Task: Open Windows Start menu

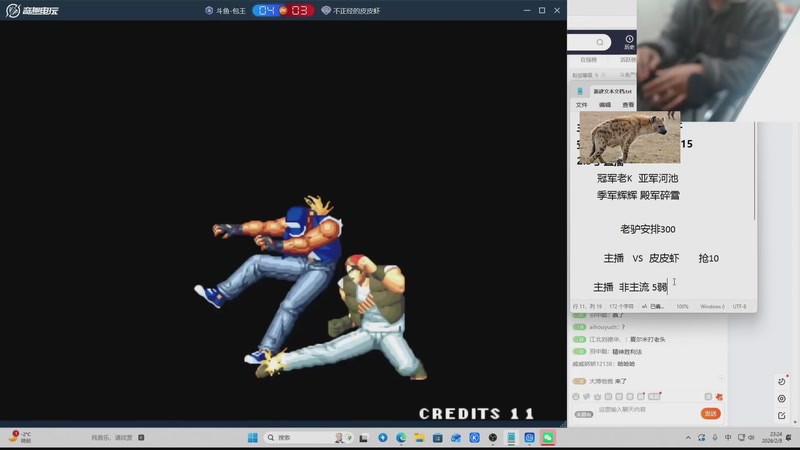Action: click(253, 438)
